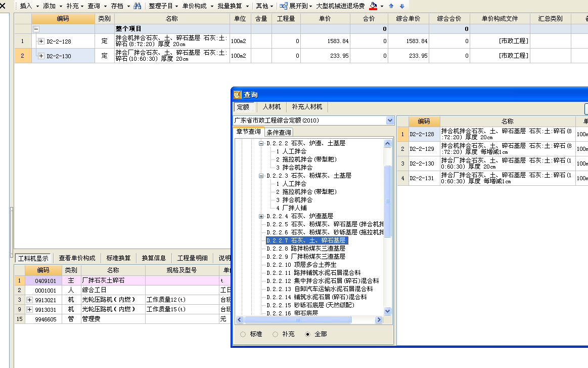588x368 pixels.
Task: Select the 标准 radio button
Action: pos(243,334)
